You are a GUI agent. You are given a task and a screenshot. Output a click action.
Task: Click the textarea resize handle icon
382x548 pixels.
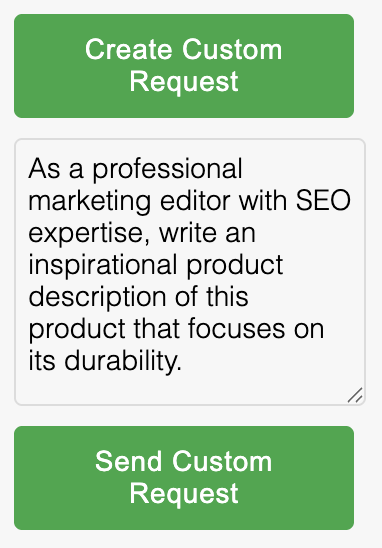click(355, 395)
